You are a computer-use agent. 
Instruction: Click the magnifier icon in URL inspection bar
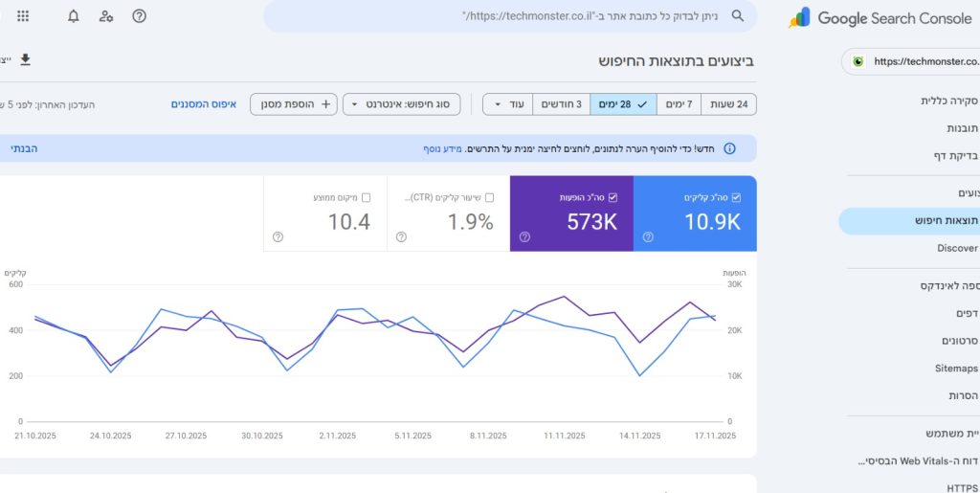point(737,16)
